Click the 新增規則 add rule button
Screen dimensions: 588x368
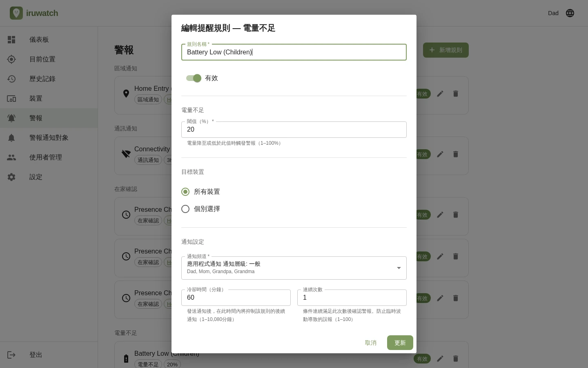point(446,50)
